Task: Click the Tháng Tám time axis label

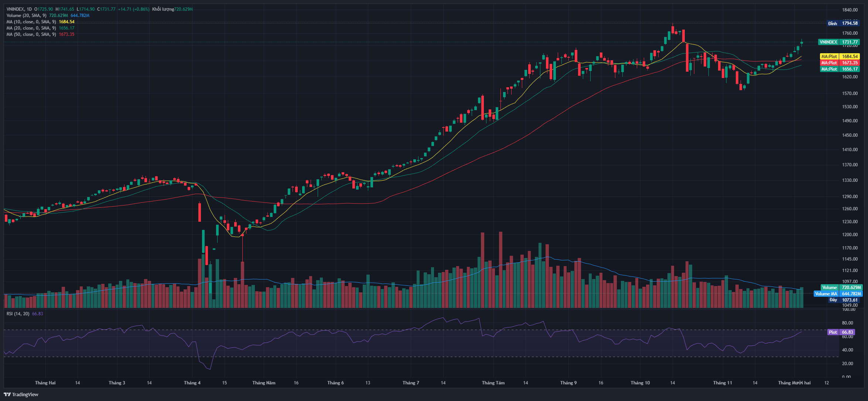Action: click(493, 383)
